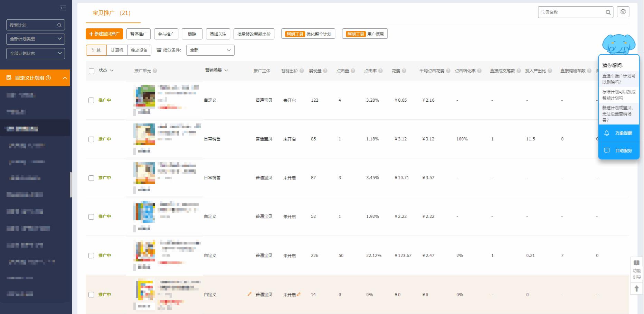644x314 pixels.
Task: Click the magnifier icon in 宝贝名称 search box
Action: click(x=608, y=12)
